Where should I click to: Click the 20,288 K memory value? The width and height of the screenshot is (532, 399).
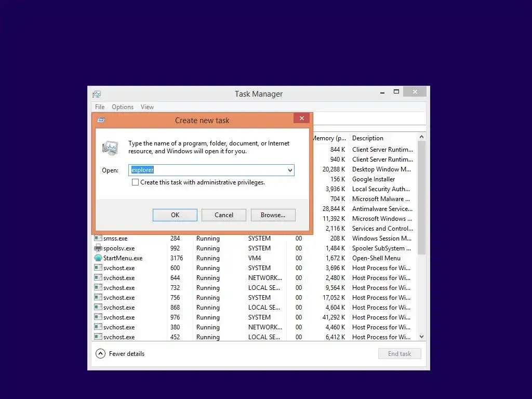[x=334, y=169]
